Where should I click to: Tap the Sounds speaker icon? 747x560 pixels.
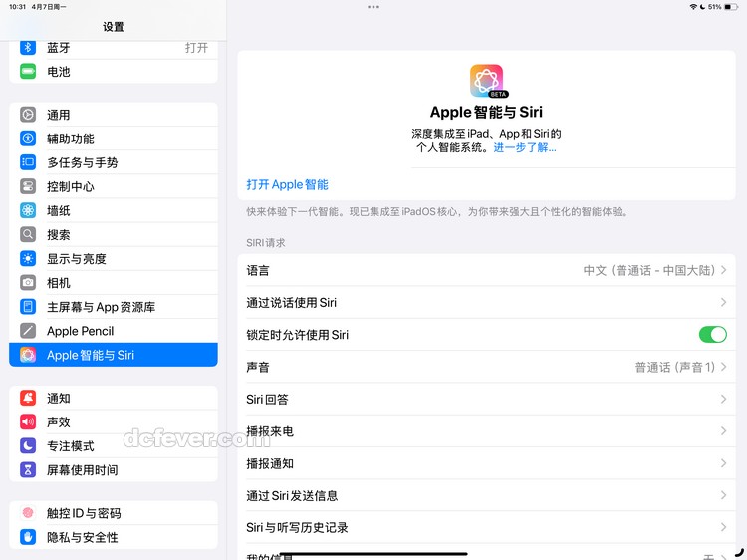[28, 421]
